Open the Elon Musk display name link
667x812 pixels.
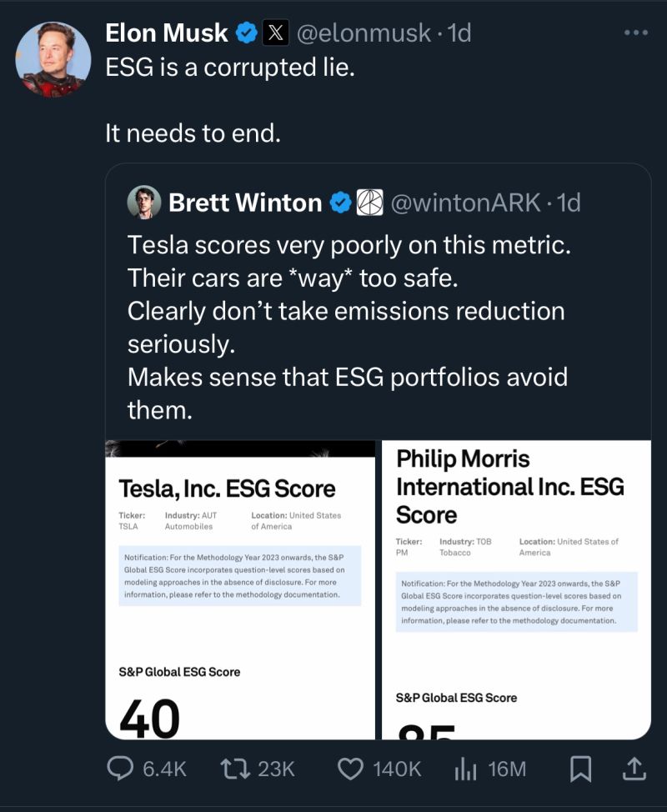[167, 33]
